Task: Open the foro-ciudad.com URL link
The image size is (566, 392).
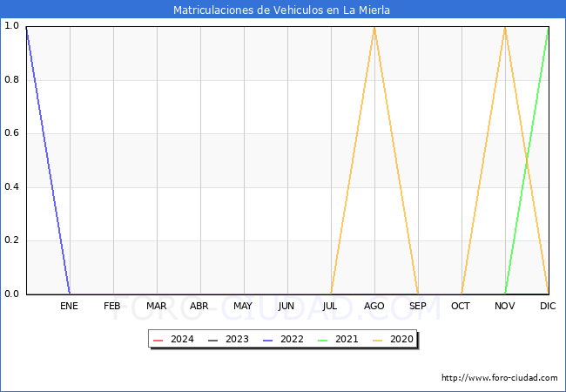Action: pyautogui.click(x=499, y=378)
